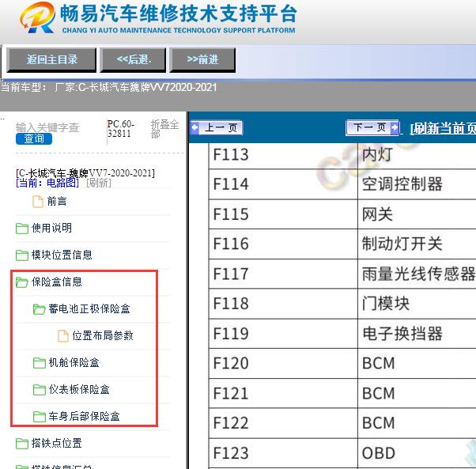The image size is (476, 469).
Task: Click the 空调控制器 table cell
Action: tap(417, 184)
